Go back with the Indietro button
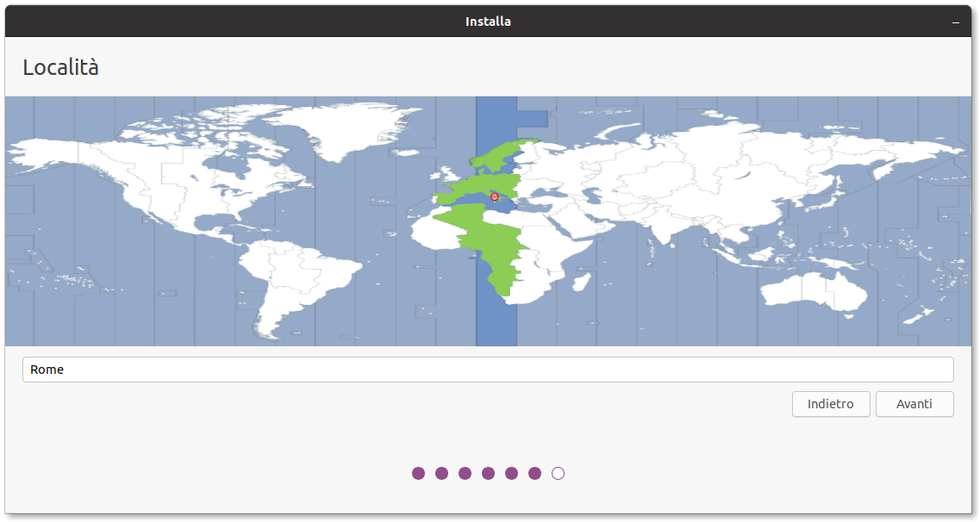The height and width of the screenshot is (522, 980). pyautogui.click(x=830, y=404)
